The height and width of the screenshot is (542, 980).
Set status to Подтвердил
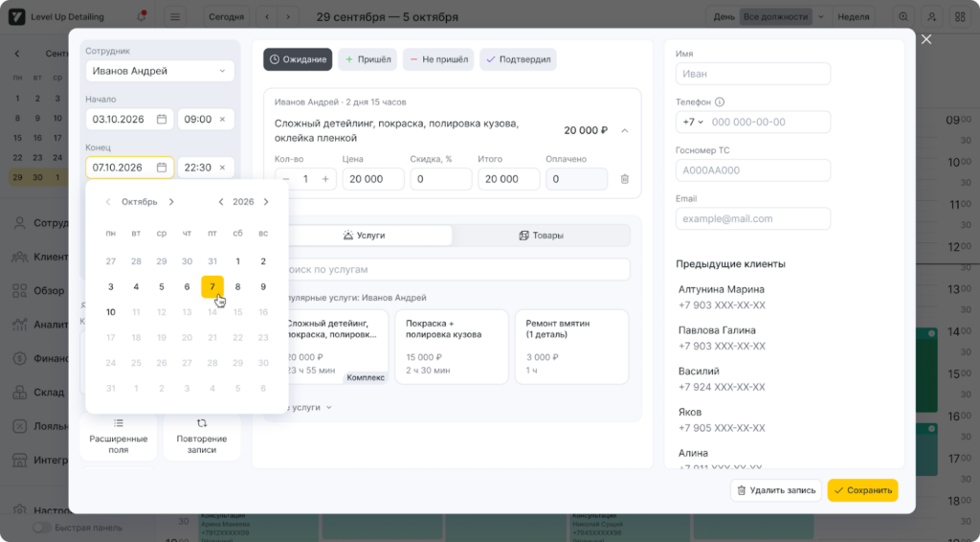[x=518, y=59]
